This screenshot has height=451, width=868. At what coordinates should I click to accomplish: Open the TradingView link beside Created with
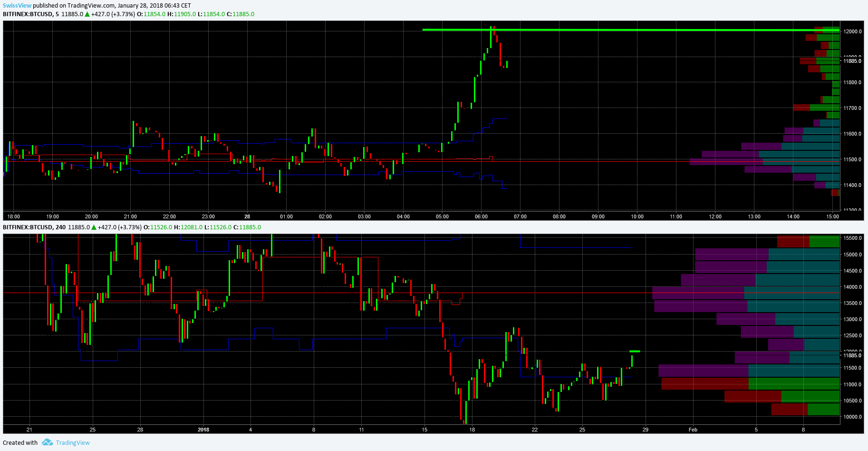pyautogui.click(x=73, y=443)
